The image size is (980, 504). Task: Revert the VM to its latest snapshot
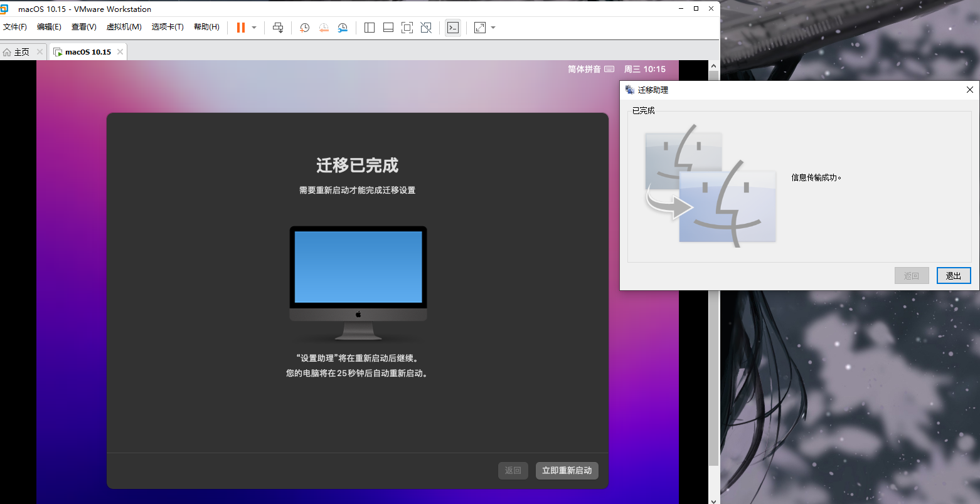point(324,27)
